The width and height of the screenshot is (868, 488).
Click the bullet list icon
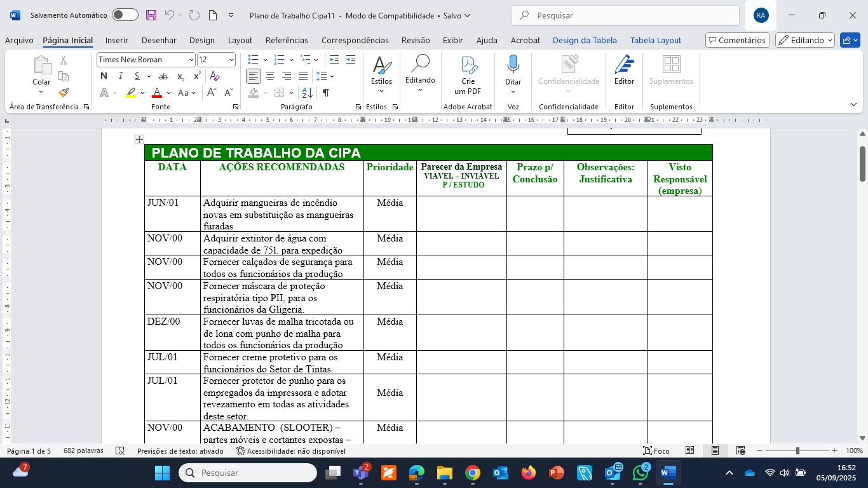pos(253,60)
